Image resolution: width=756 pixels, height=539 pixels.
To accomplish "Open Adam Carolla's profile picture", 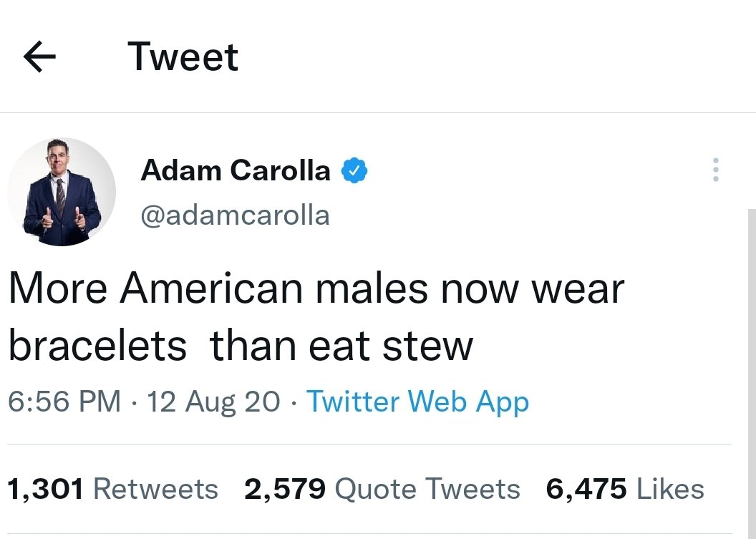I will pyautogui.click(x=62, y=192).
